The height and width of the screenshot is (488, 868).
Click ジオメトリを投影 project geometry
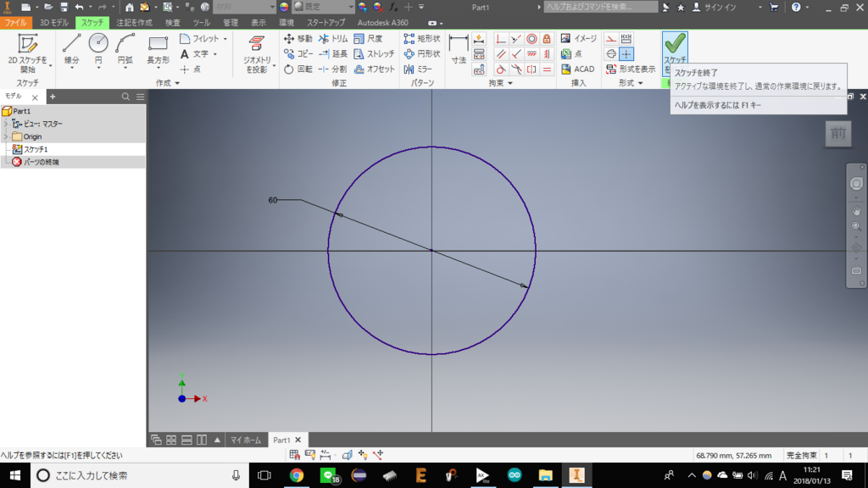[x=257, y=53]
